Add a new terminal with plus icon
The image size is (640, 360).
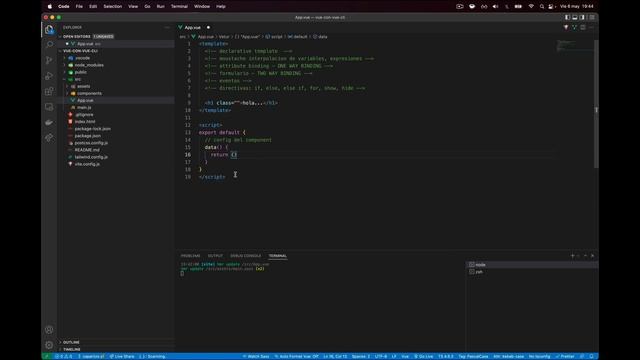point(572,256)
